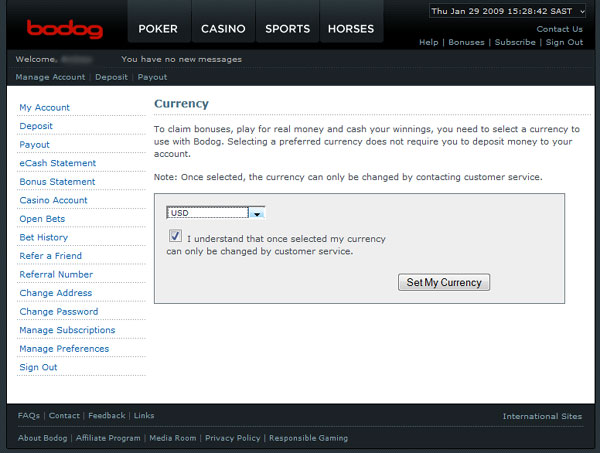Click Deposit in the sub-navigation bar

tap(111, 77)
